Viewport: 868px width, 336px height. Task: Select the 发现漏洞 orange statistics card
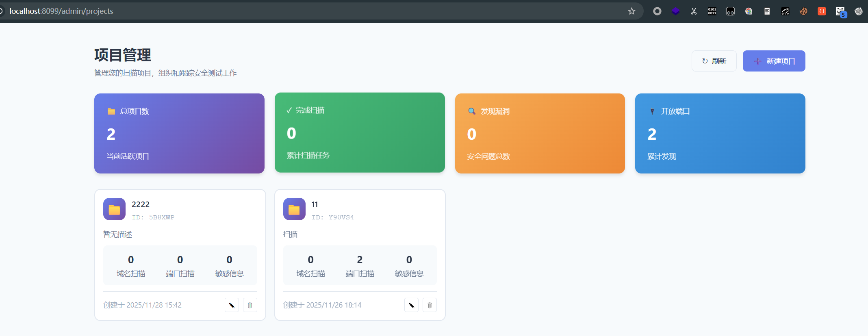(x=540, y=133)
